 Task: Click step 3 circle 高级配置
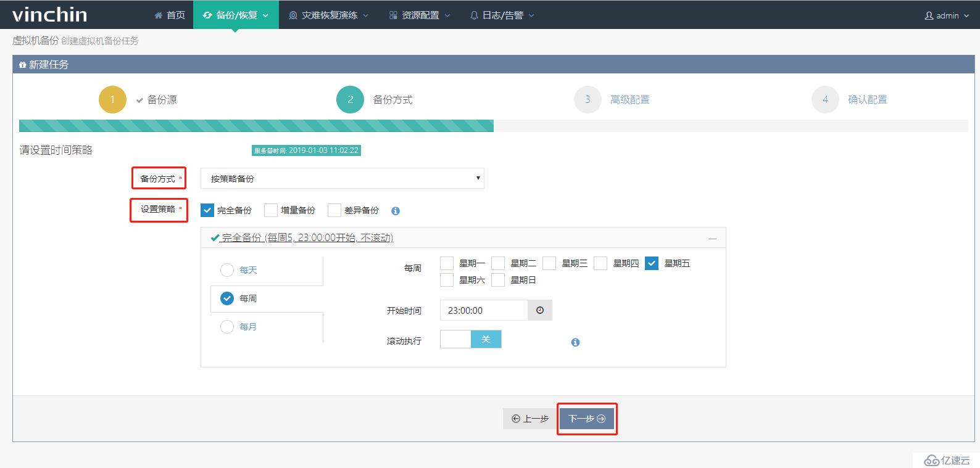(x=588, y=99)
